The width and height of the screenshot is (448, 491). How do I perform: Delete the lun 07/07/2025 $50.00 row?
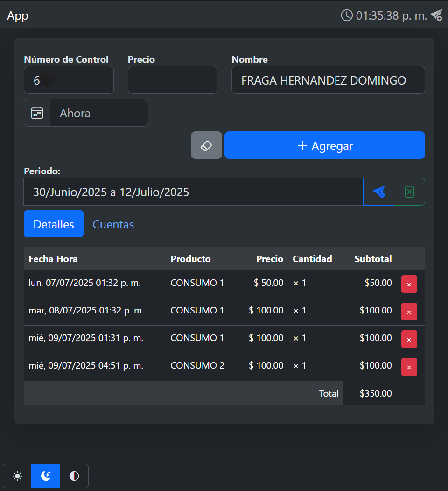tap(409, 284)
